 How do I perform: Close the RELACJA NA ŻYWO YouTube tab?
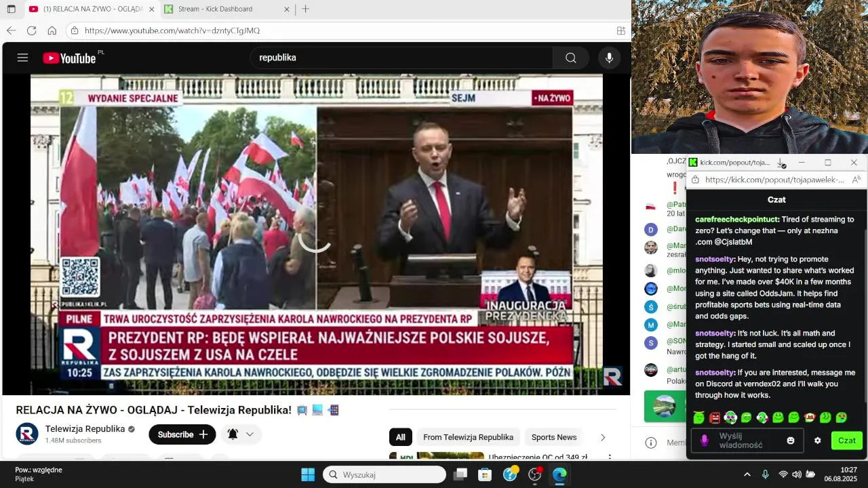pyautogui.click(x=151, y=9)
